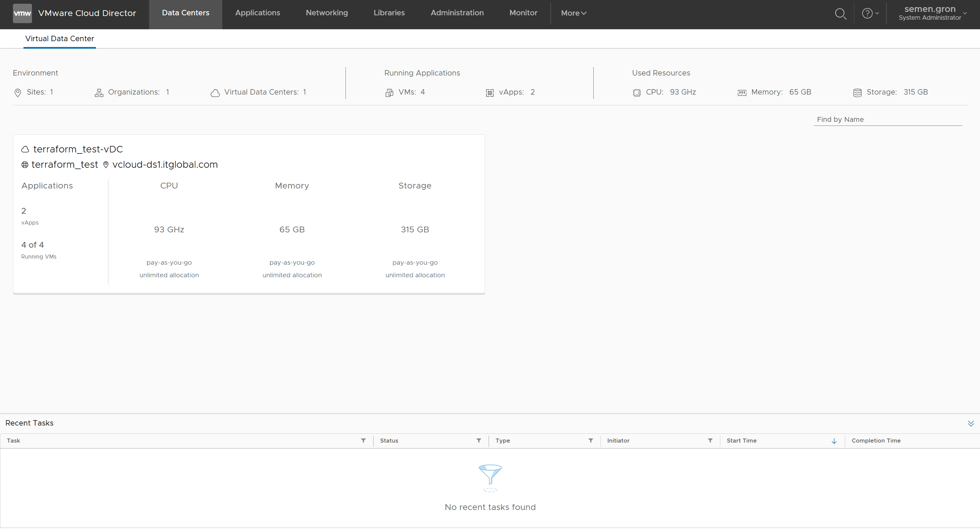Click the VMs icon under Running Applications
This screenshot has width=980, height=529.
pyautogui.click(x=389, y=93)
